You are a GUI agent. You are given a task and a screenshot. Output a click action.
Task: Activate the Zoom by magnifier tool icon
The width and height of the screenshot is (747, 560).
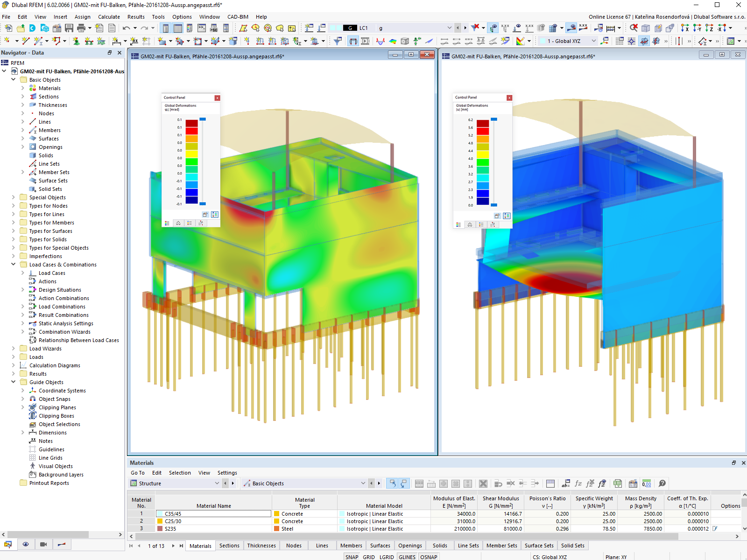634,28
